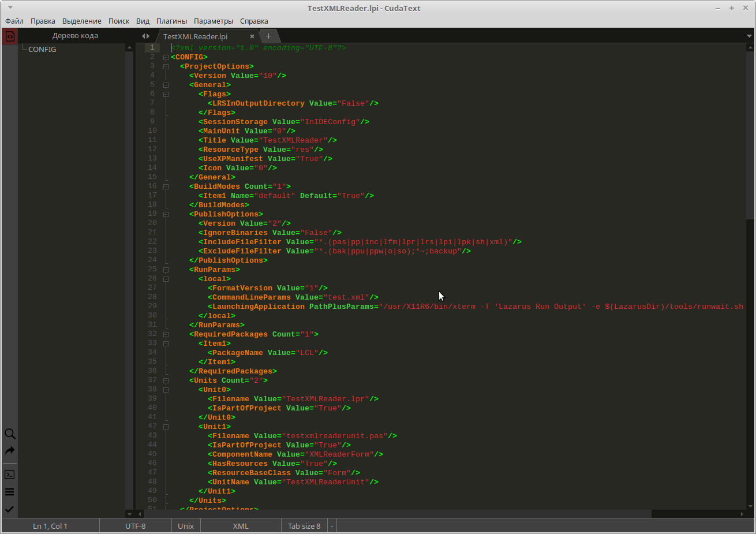Click the curved arrow Go To icon
Screen dimensions: 756x534
[x=10, y=451]
